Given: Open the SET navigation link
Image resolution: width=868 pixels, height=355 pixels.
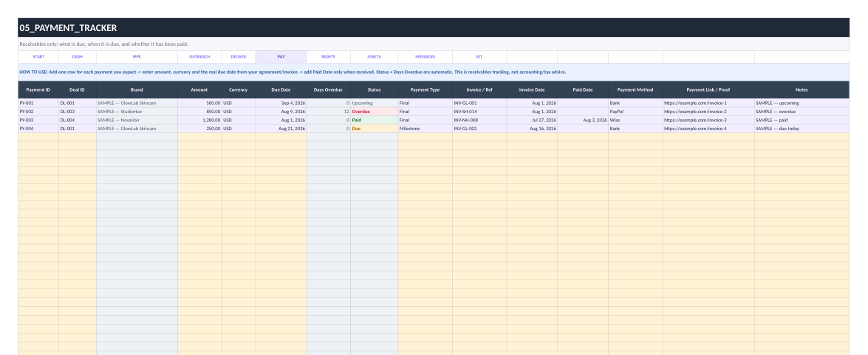Looking at the screenshot, I should pos(479,56).
